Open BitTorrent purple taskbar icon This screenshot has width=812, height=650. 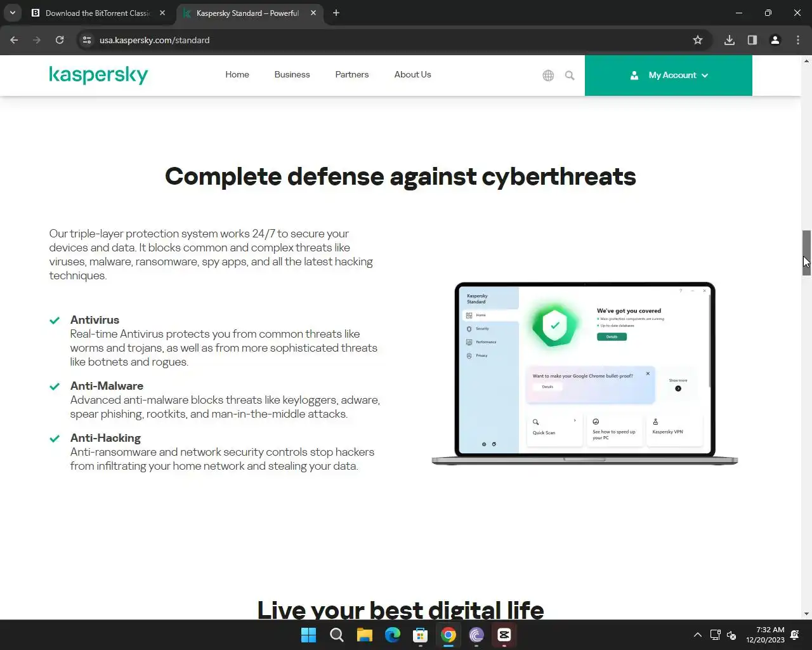point(476,635)
